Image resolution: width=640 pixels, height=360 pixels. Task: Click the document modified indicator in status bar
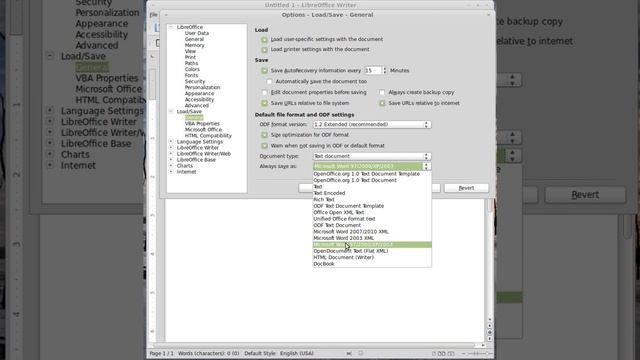tap(360, 353)
